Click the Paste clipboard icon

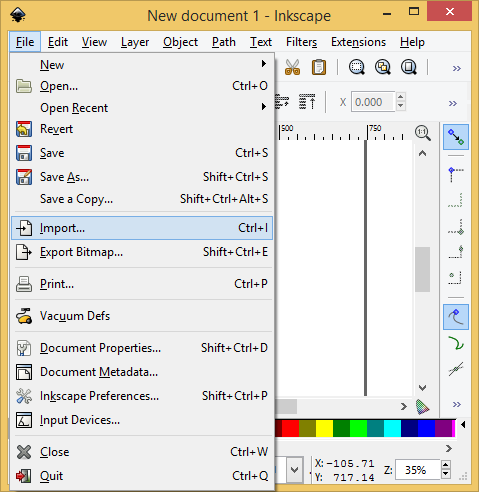[x=319, y=67]
